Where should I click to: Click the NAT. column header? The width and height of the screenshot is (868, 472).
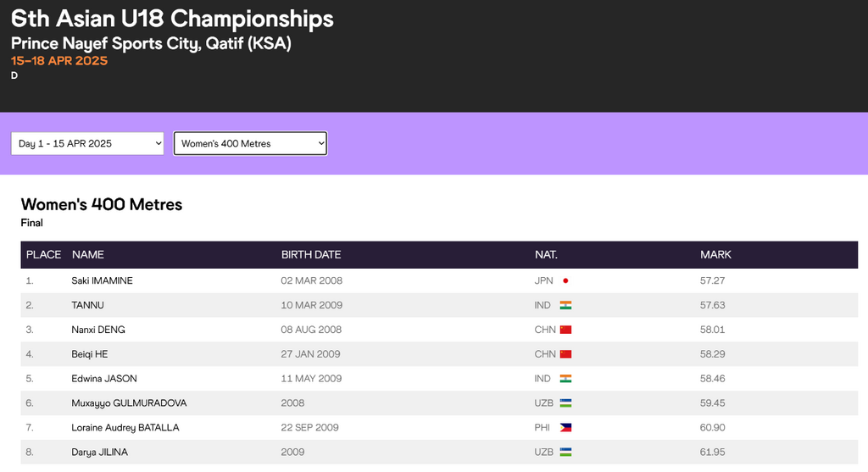tap(546, 254)
